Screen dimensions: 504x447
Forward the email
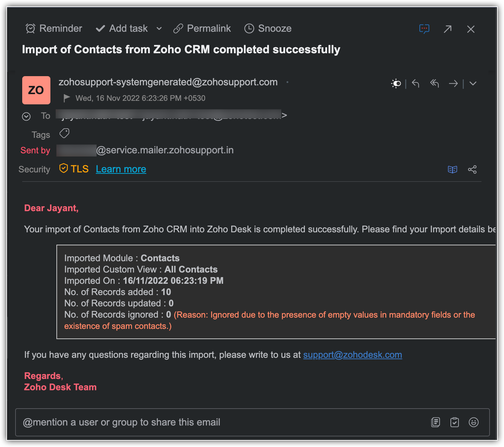click(453, 84)
